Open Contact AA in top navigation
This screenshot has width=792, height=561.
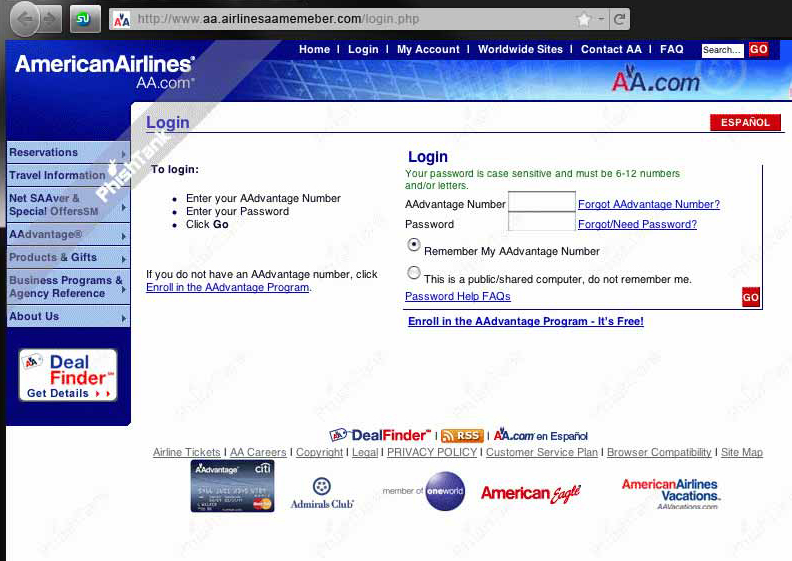611,49
